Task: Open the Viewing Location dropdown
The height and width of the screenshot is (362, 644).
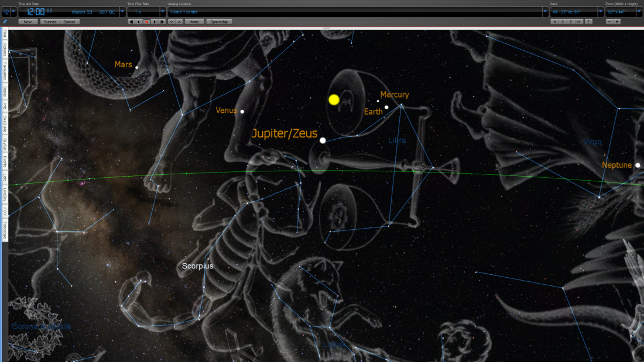Action: point(545,12)
